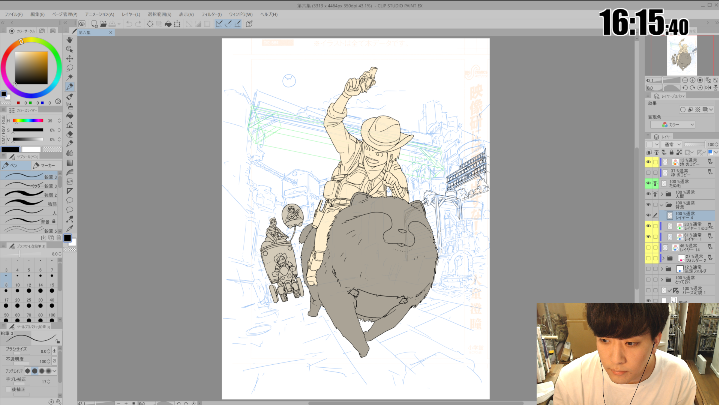
Task: Click the CLIP STUDIO launcher icon in command bar
Action: tap(82, 23)
